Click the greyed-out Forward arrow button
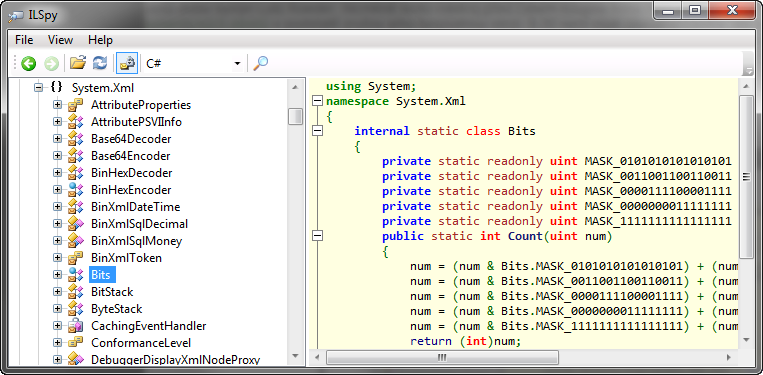This screenshot has height=375, width=763. pos(51,63)
